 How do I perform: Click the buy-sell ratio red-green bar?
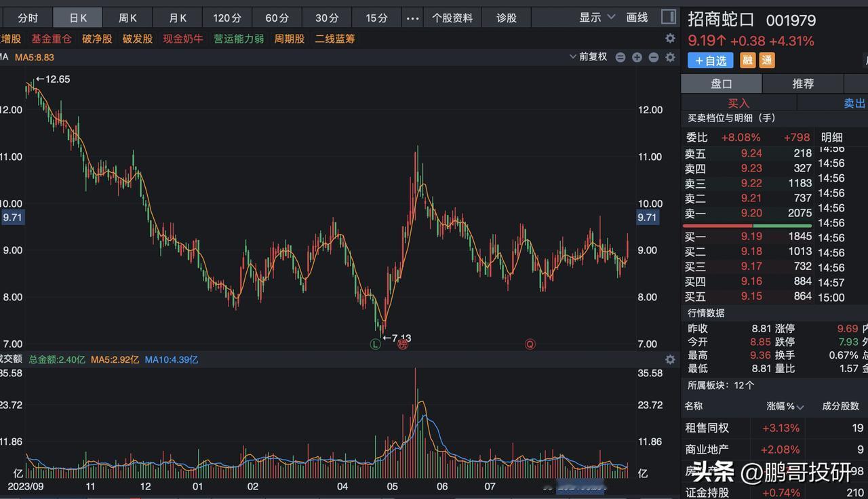(x=747, y=225)
